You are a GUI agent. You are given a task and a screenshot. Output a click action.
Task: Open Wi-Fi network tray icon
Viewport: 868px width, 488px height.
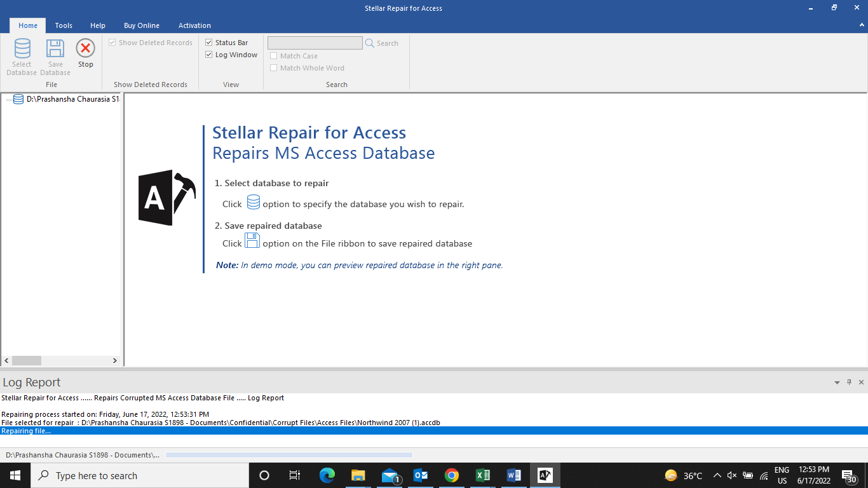point(764,475)
